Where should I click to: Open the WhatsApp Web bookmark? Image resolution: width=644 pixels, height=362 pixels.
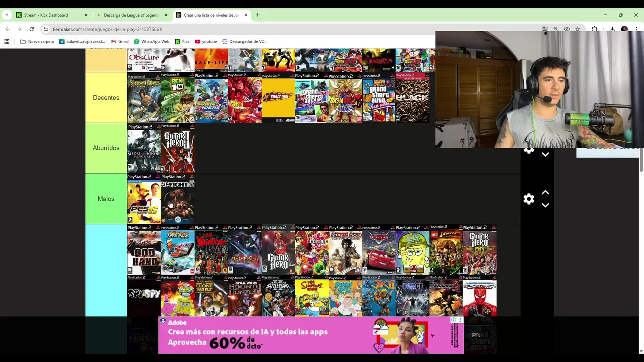tap(151, 41)
